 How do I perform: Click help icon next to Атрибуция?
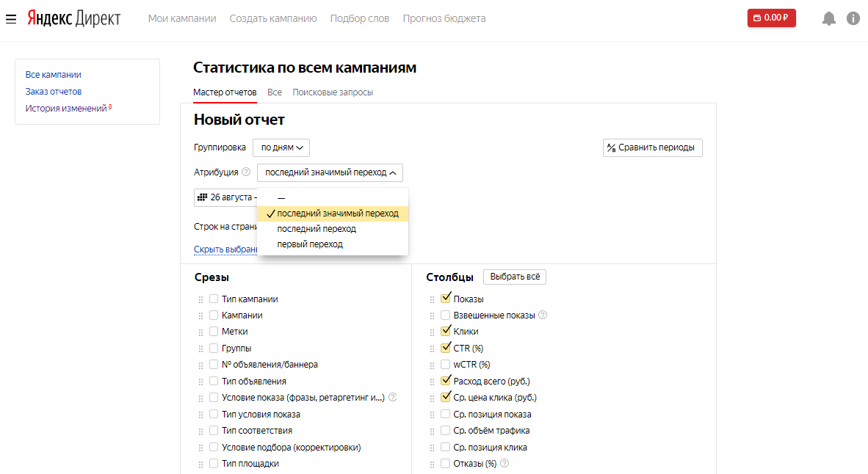[246, 172]
